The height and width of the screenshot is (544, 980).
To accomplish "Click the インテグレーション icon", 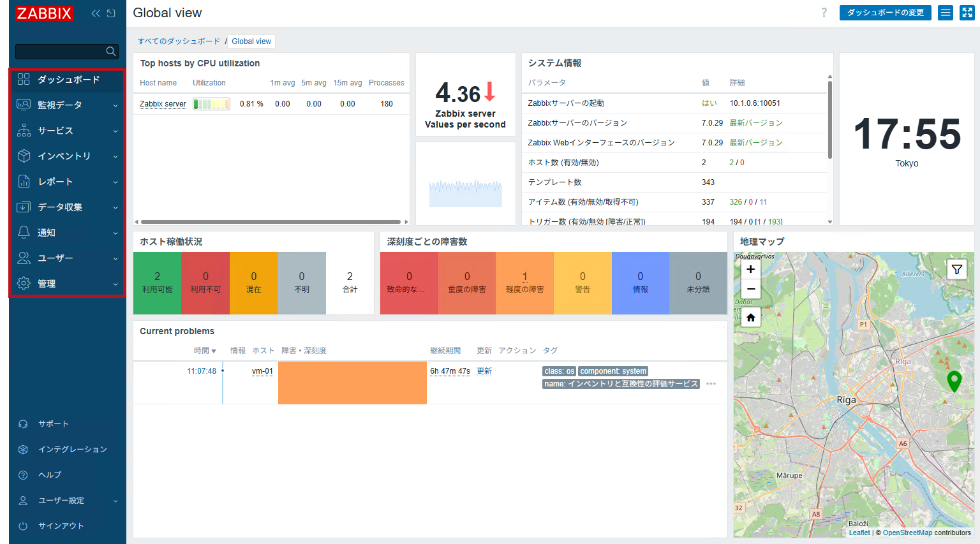I will click(23, 450).
